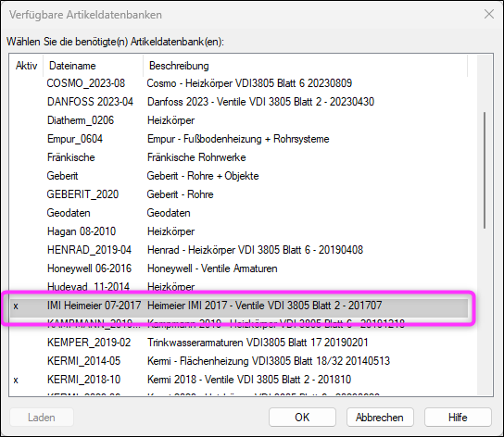Click description 'Kermi - Flächenheizung VDI3805 Blatt 18/32'

245,361
